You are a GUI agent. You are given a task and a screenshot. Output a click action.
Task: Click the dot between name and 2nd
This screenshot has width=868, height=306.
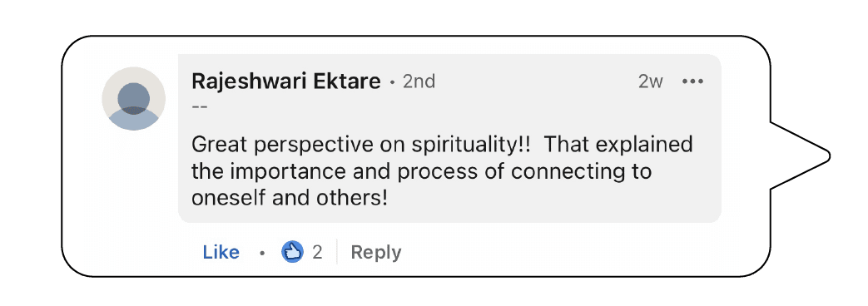pyautogui.click(x=392, y=83)
